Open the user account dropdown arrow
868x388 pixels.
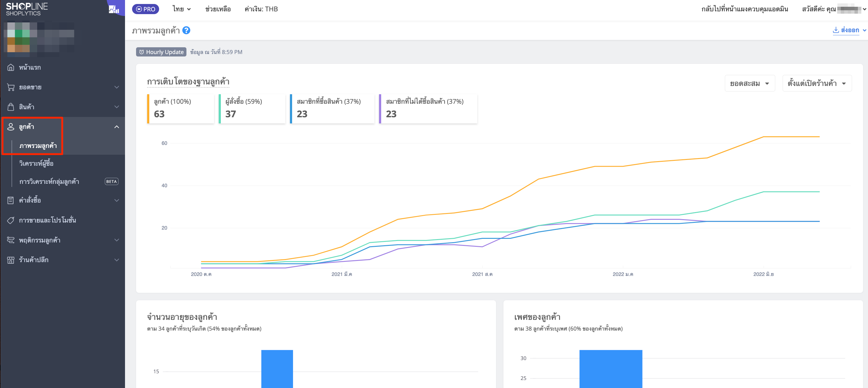865,9
